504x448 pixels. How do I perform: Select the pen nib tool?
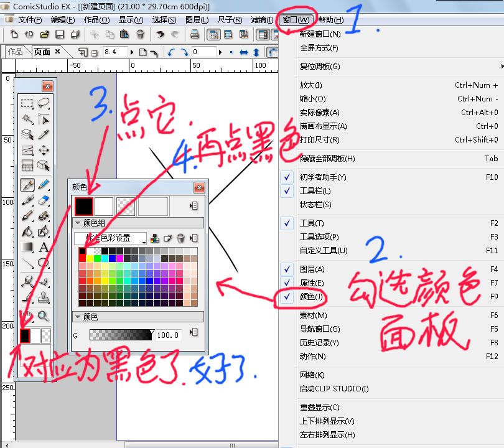[27, 185]
